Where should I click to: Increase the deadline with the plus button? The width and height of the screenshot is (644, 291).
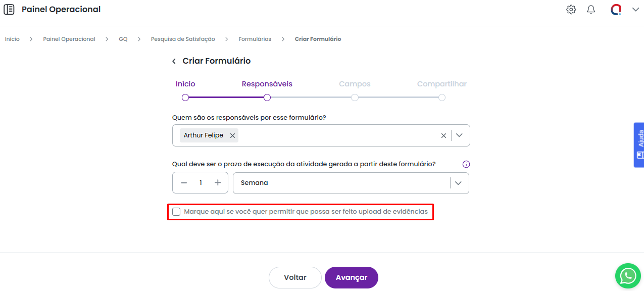click(218, 183)
